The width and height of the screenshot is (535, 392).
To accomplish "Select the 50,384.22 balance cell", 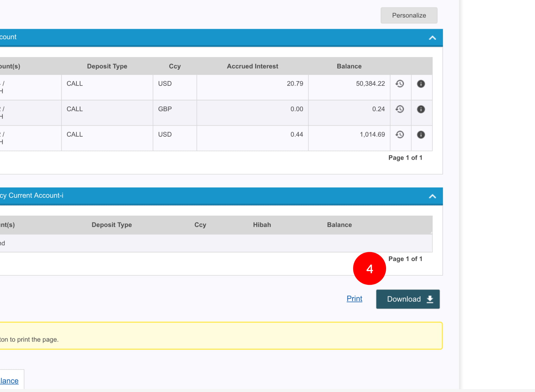I will 370,84.
